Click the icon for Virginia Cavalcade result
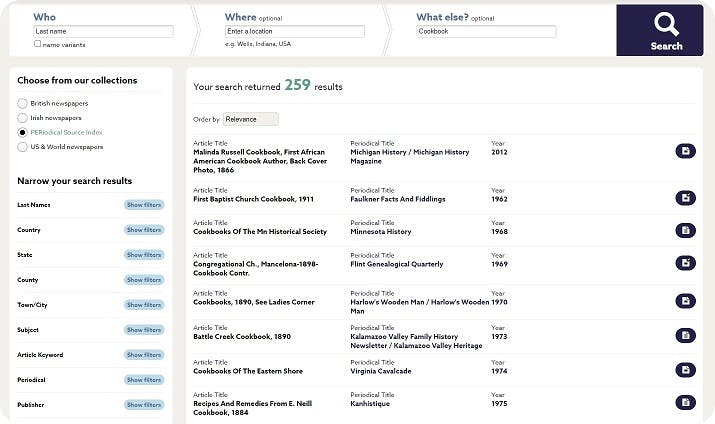Viewport: 715px width, 424px height. [685, 368]
